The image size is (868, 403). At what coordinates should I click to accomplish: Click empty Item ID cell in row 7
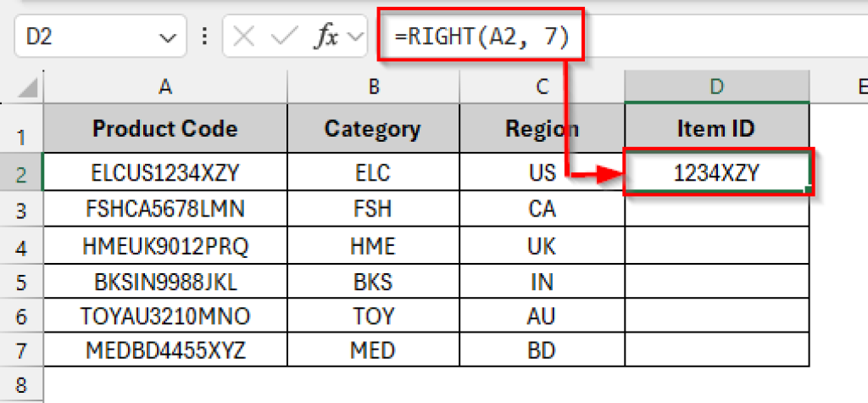click(x=717, y=350)
